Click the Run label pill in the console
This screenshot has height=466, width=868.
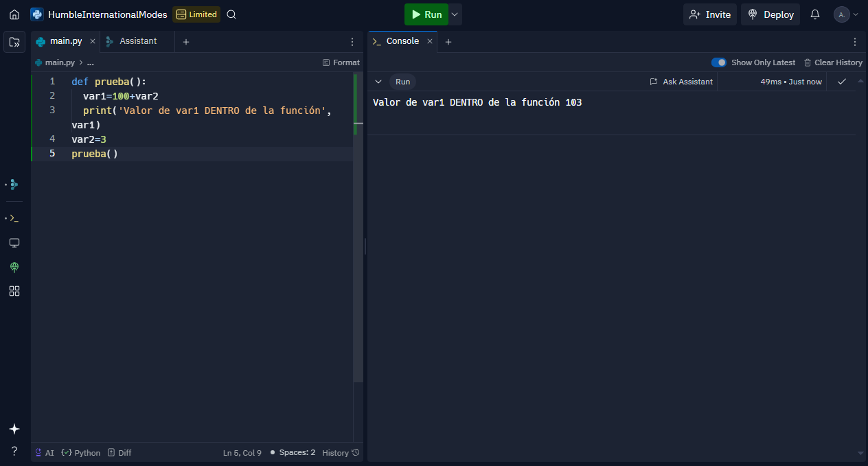pyautogui.click(x=402, y=82)
